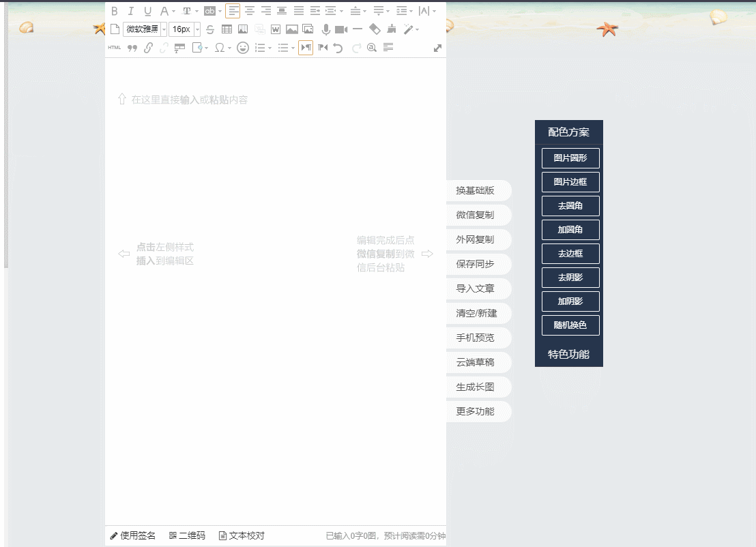Expand the editor to fullscreen

(438, 47)
